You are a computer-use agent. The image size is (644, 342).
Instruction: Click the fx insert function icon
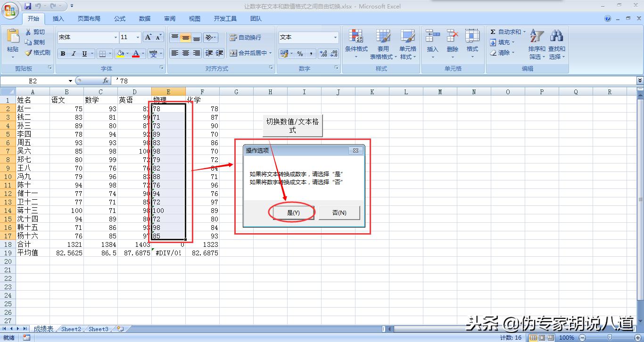(x=106, y=81)
